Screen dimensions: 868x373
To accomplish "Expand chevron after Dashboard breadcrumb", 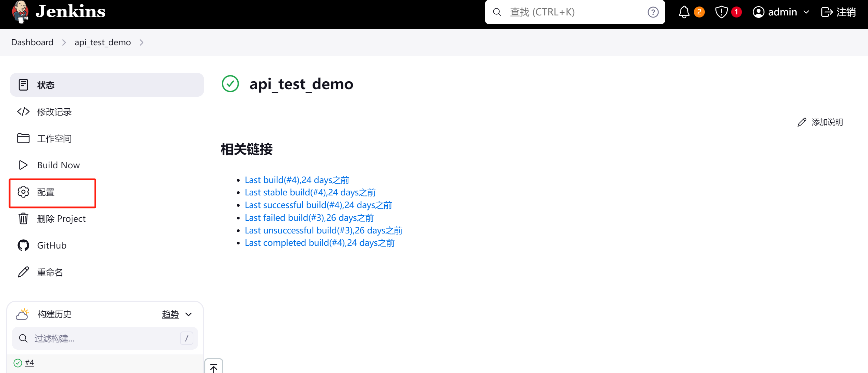I will tap(64, 43).
